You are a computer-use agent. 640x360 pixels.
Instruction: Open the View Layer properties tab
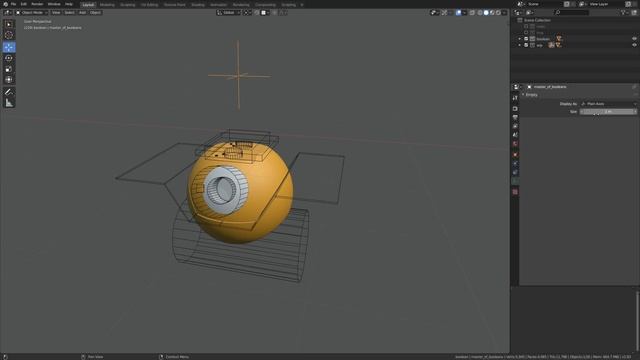click(515, 127)
